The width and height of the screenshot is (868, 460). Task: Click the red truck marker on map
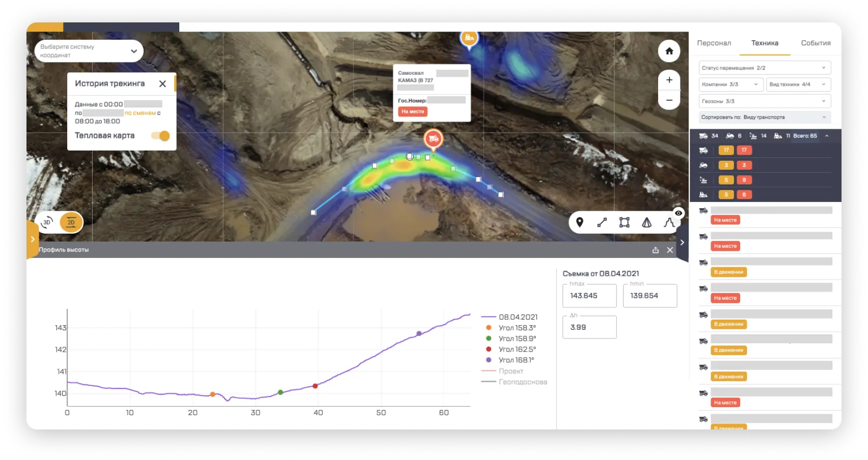pos(433,138)
